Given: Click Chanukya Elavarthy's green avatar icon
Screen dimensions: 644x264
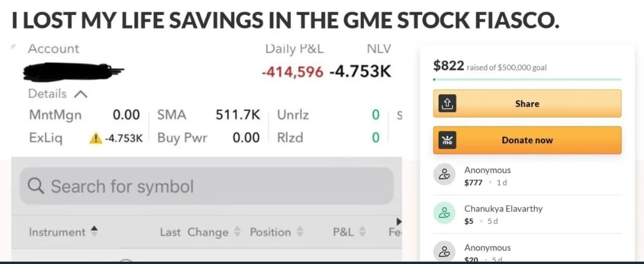Looking at the screenshot, I should point(444,213).
